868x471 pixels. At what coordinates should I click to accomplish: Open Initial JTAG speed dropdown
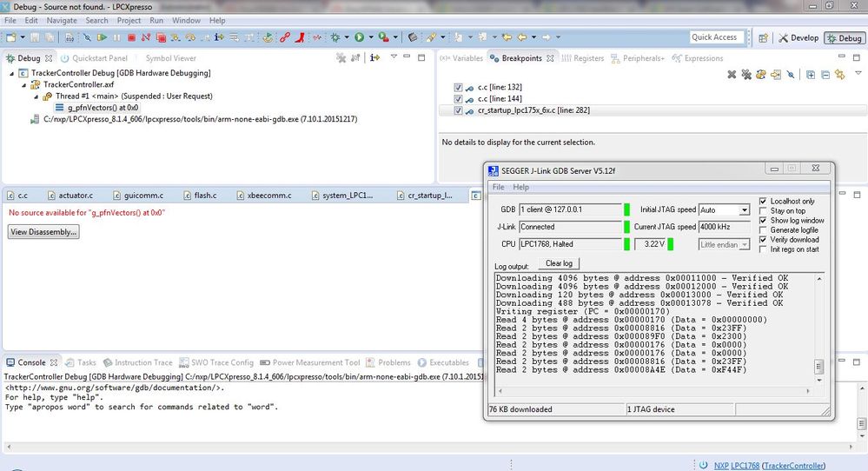744,210
